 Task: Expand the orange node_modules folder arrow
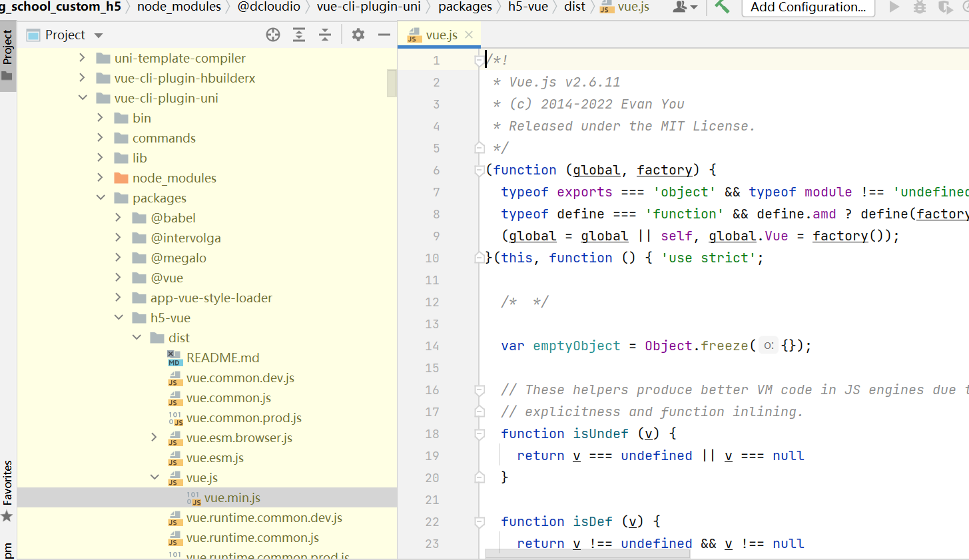[100, 178]
